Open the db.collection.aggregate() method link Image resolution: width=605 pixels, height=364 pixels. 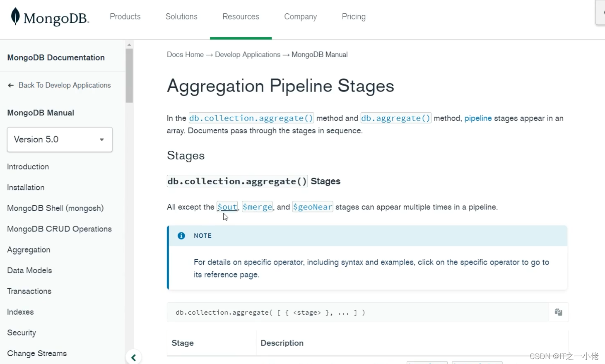[251, 118]
